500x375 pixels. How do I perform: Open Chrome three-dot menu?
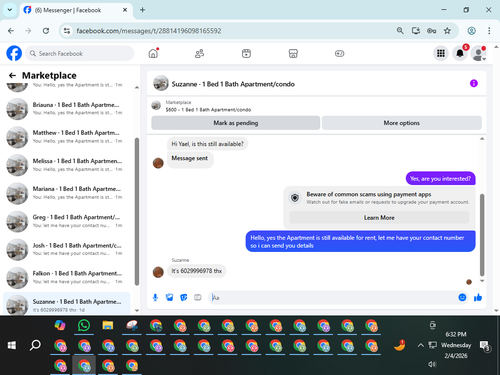coord(489,31)
